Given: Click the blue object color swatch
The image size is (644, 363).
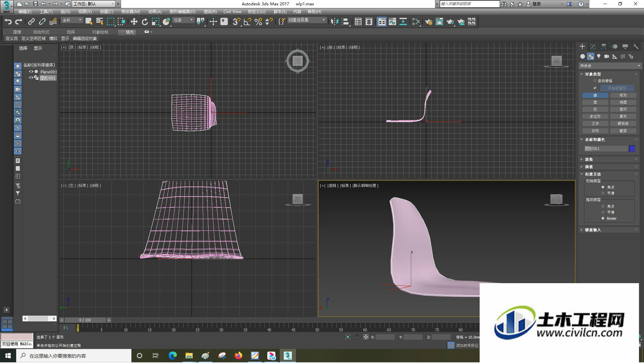Looking at the screenshot, I should [632, 149].
